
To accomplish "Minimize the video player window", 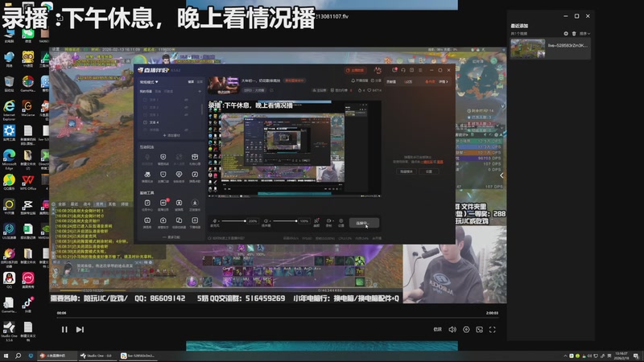I will pyautogui.click(x=566, y=16).
